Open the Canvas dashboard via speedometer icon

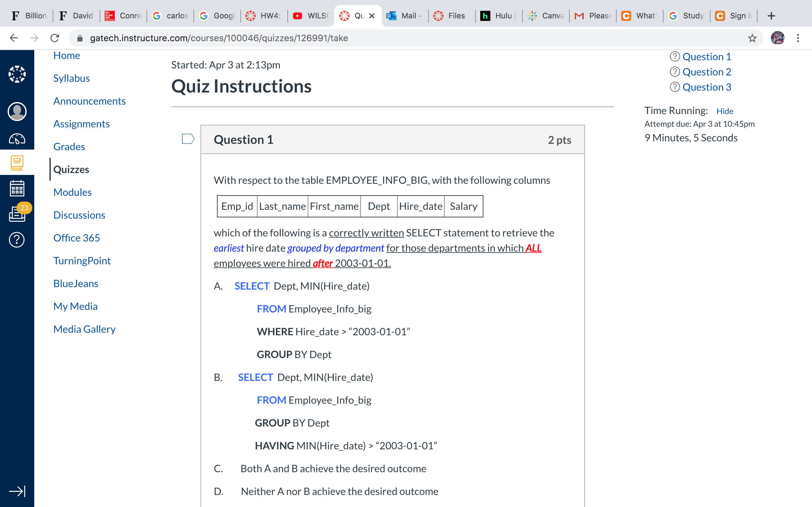click(x=17, y=139)
